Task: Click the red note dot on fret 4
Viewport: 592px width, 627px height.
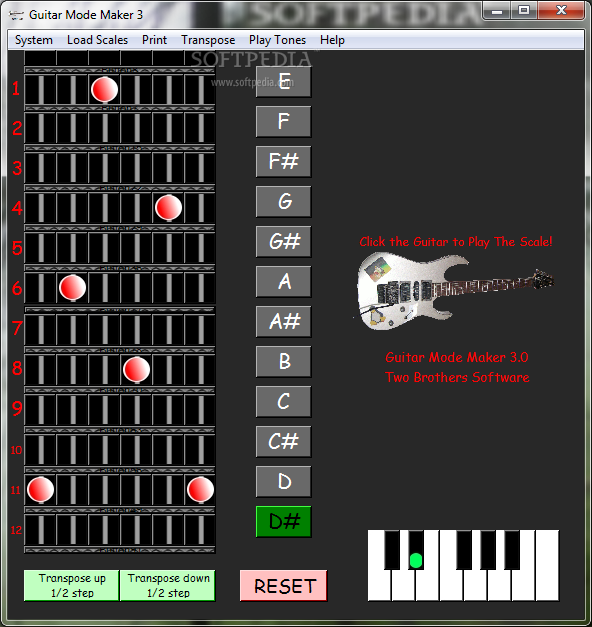Action: click(x=168, y=208)
